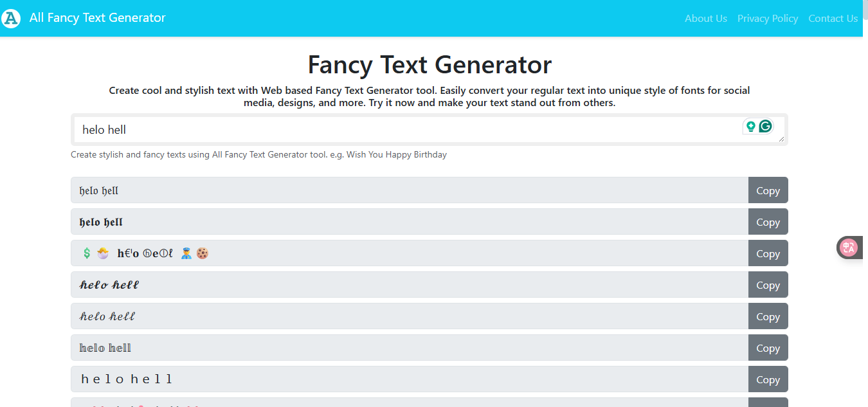Click the cookie emoji in decorated style row
Image resolution: width=868 pixels, height=407 pixels.
click(202, 253)
